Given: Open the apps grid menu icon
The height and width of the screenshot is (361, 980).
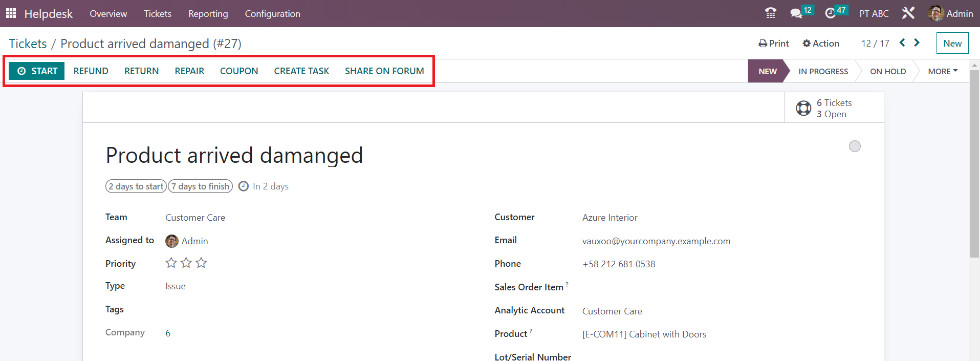Looking at the screenshot, I should pos(11,13).
